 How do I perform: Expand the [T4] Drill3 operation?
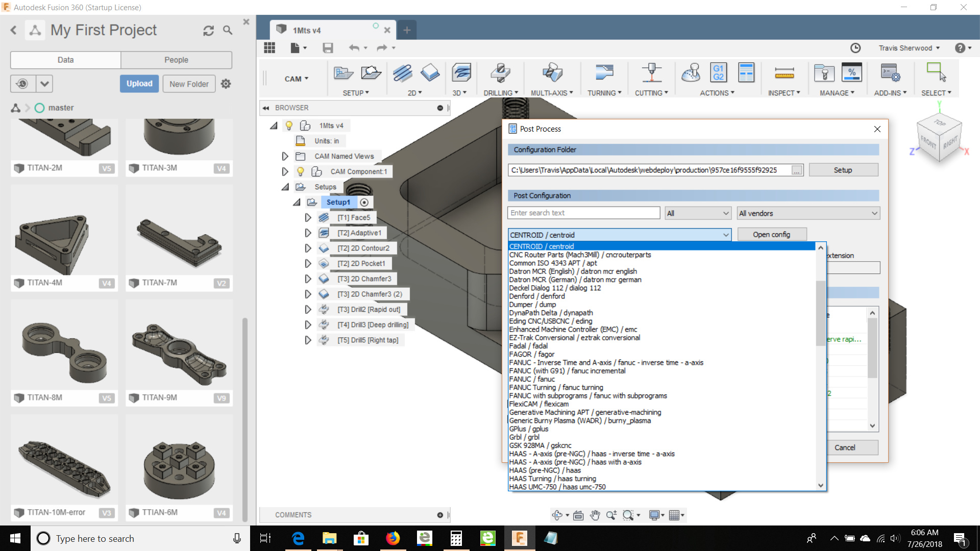[x=308, y=324]
